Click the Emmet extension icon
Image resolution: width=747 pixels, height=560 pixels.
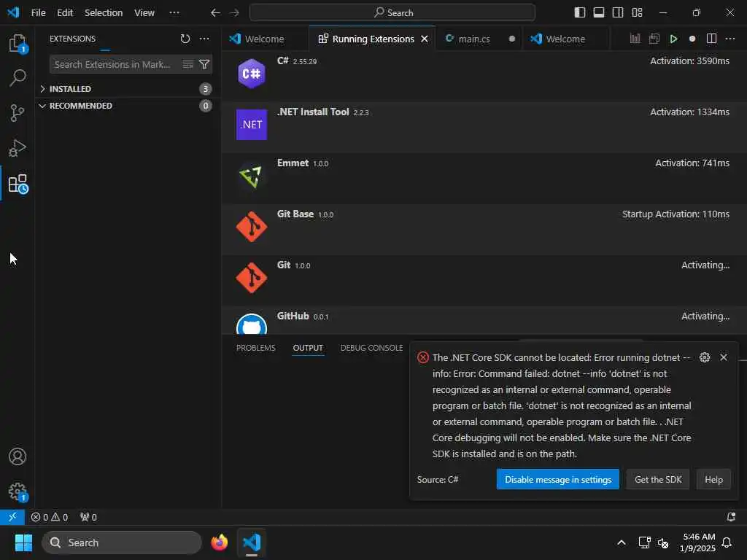(x=252, y=176)
